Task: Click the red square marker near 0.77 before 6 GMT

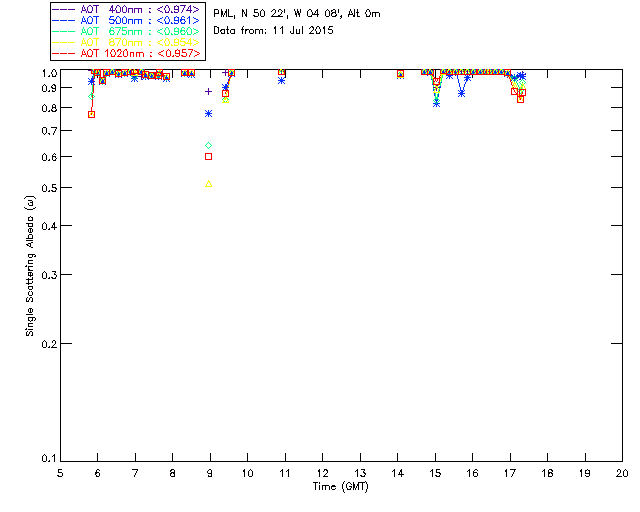Action: coord(91,114)
